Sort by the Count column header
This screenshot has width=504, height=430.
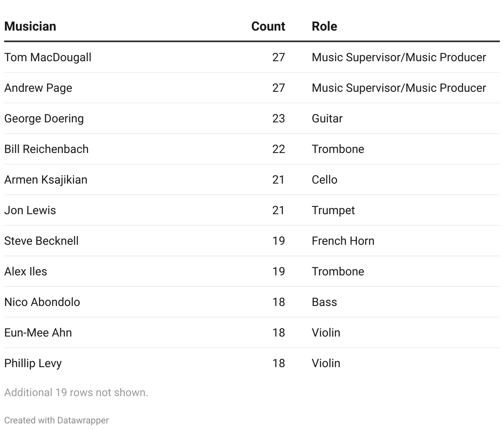268,26
